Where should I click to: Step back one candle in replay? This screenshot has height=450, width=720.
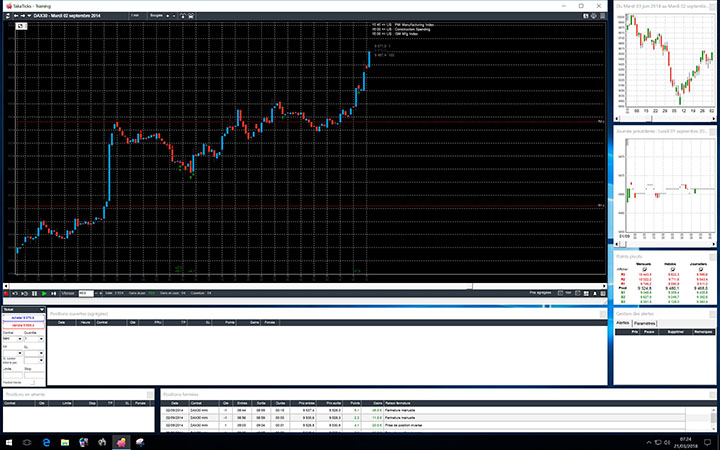click(x=15, y=293)
